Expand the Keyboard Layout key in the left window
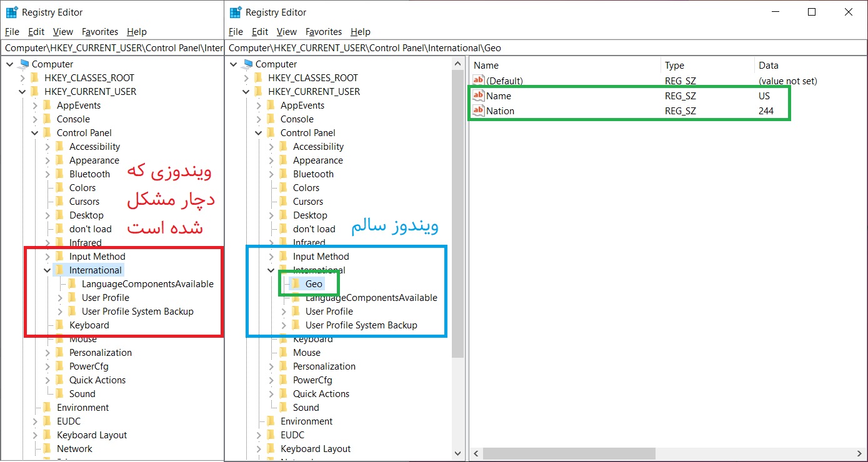Image resolution: width=868 pixels, height=462 pixels. pyautogui.click(x=35, y=435)
